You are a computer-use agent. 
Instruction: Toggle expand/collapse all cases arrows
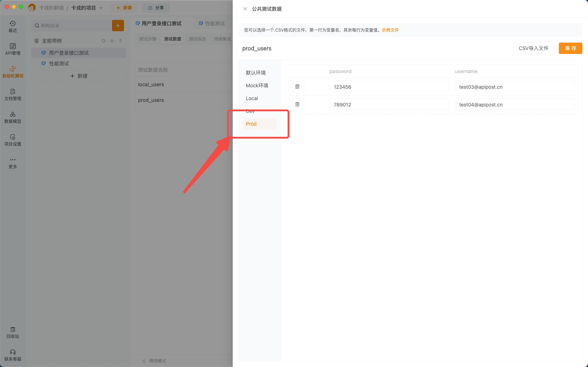[120, 41]
